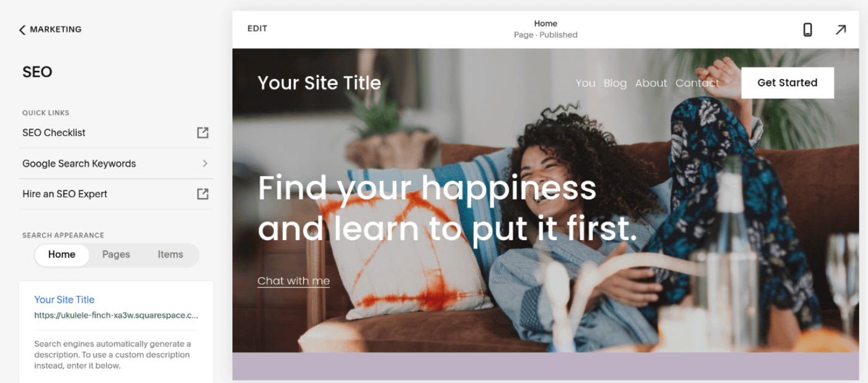Go back using the Marketing chevron
The image size is (868, 383).
[x=22, y=29]
